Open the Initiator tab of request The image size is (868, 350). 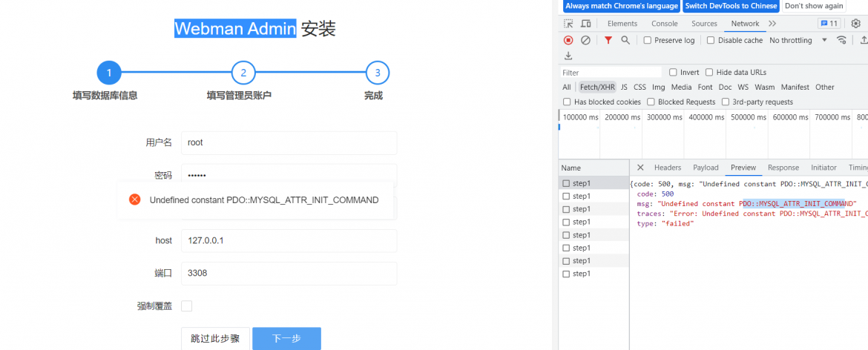[x=823, y=168]
